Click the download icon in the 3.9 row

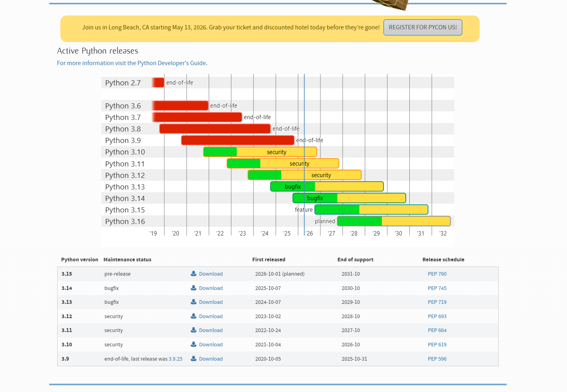coord(193,359)
